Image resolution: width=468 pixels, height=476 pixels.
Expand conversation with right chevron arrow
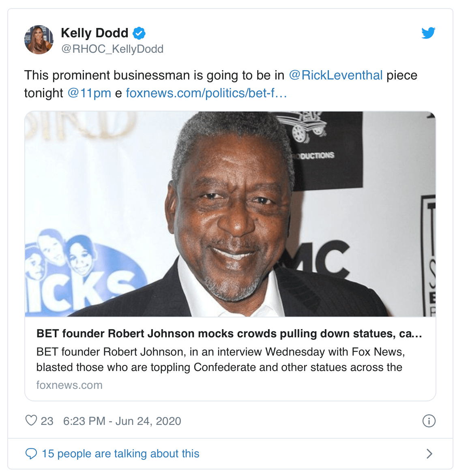click(x=429, y=454)
